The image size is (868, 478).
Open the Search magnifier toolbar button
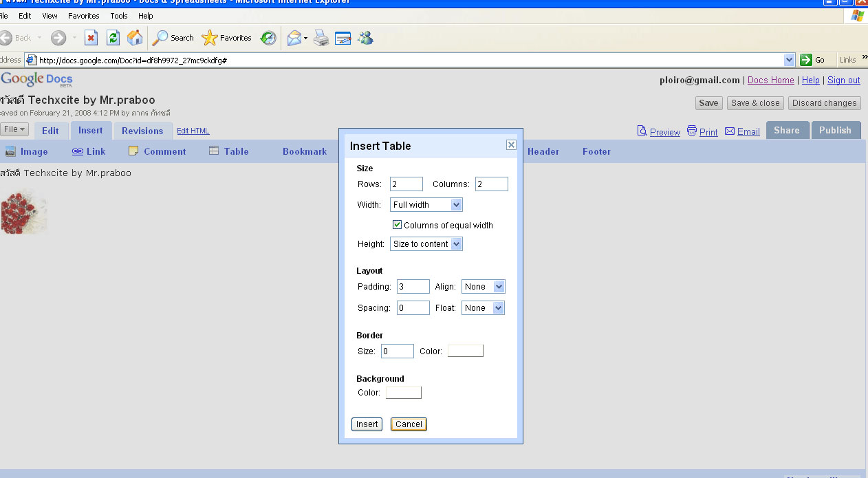[x=173, y=38]
